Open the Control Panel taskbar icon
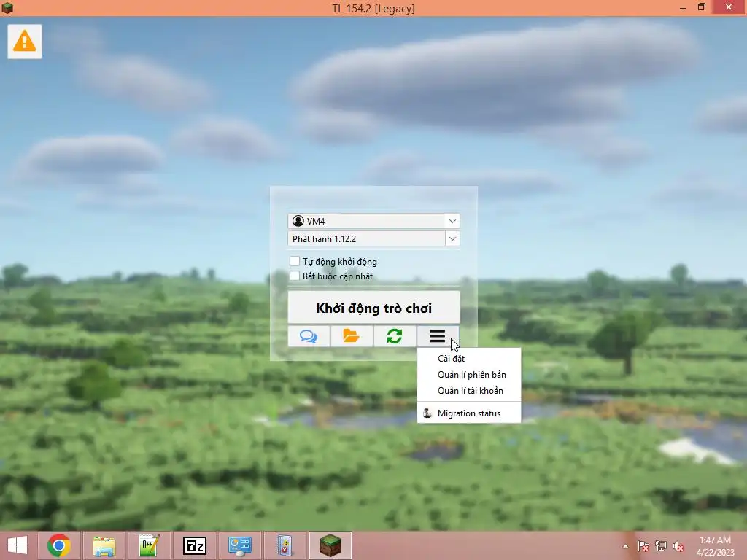 tap(239, 545)
